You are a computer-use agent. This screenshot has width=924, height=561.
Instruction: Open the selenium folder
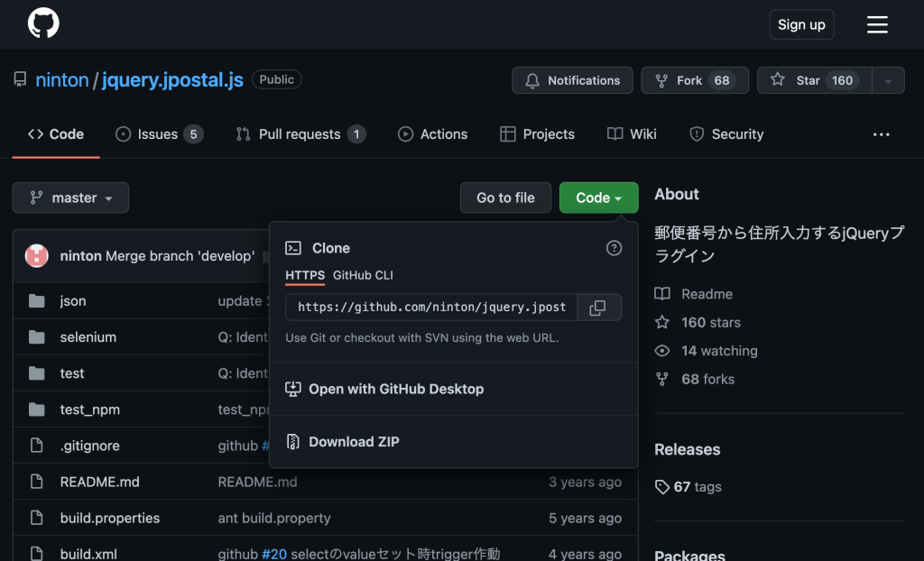[x=88, y=337]
